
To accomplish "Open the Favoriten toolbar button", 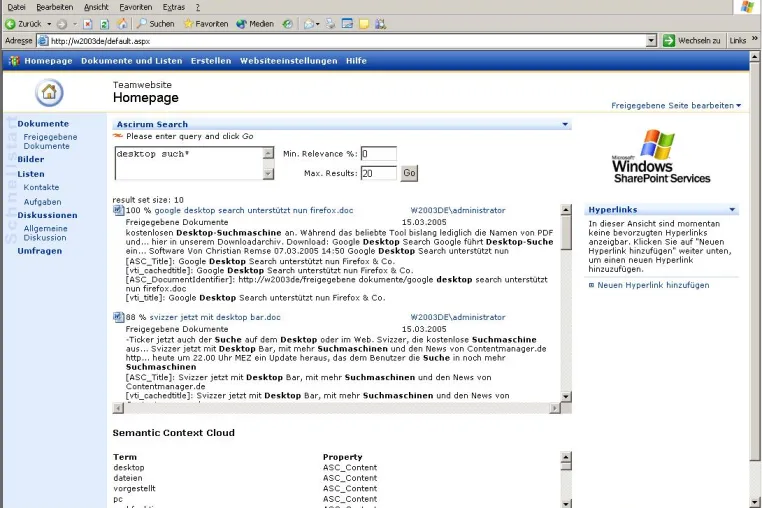I will pyautogui.click(x=206, y=24).
